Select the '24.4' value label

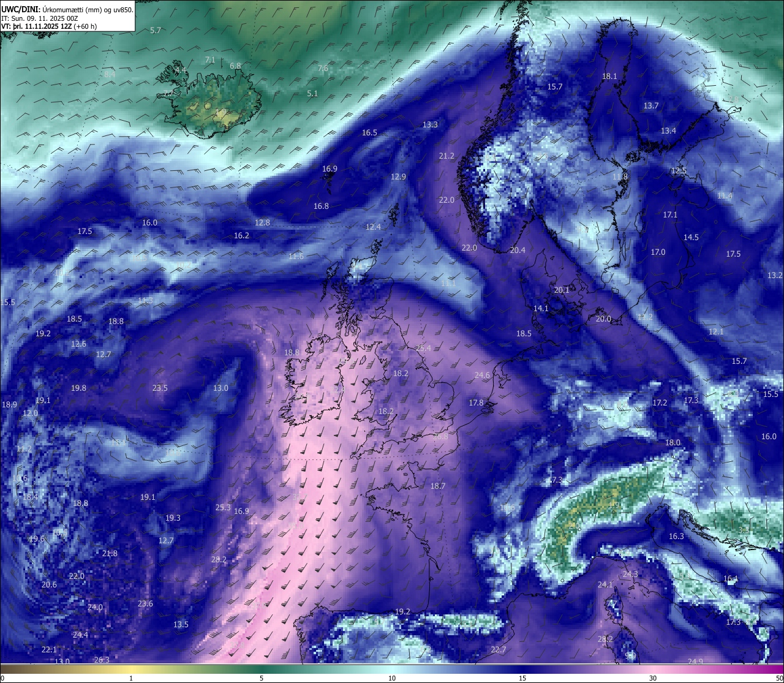(x=80, y=635)
